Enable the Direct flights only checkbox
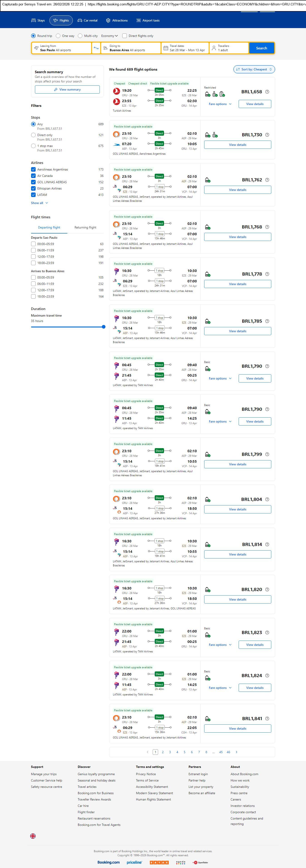Viewport: 306px width, 868px height. pyautogui.click(x=125, y=36)
